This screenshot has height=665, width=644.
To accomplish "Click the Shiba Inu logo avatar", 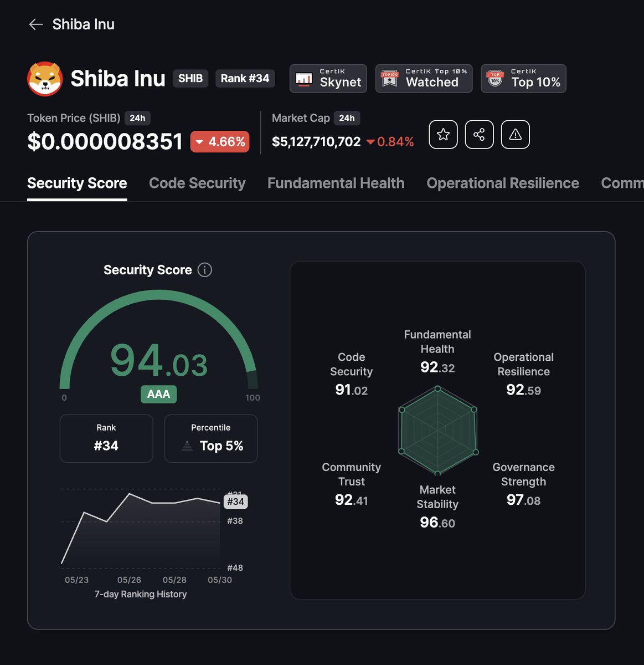I will coord(45,79).
